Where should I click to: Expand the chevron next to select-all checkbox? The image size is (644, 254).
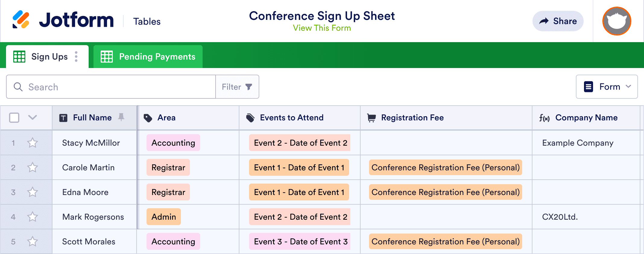pos(33,117)
